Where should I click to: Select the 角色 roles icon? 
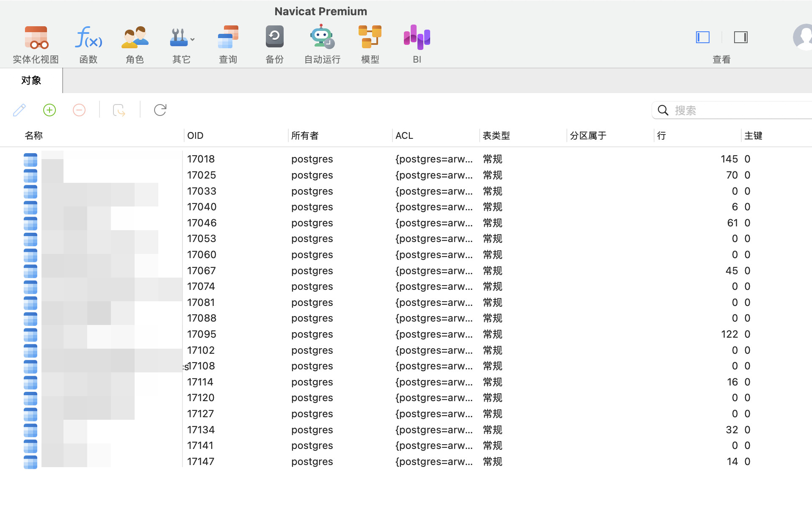[135, 38]
